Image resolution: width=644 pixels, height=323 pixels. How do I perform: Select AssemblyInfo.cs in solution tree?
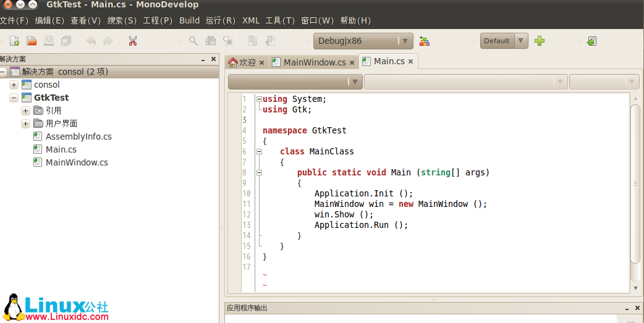click(78, 136)
